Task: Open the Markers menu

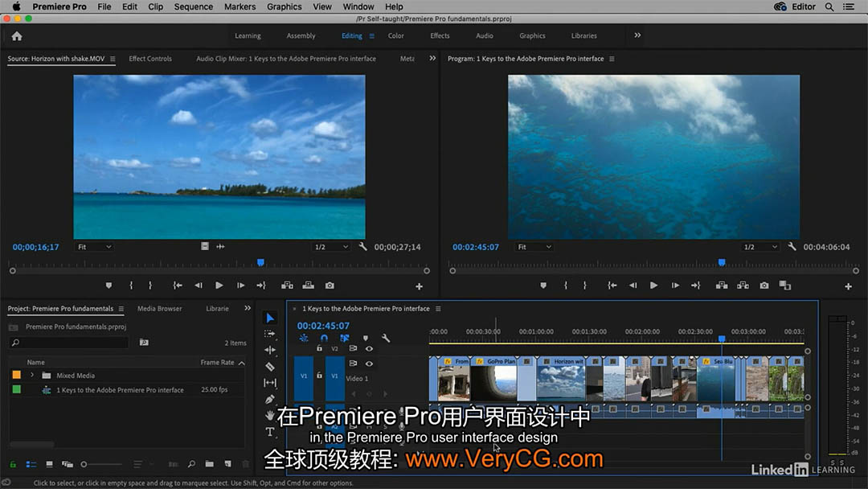Action: tap(240, 6)
